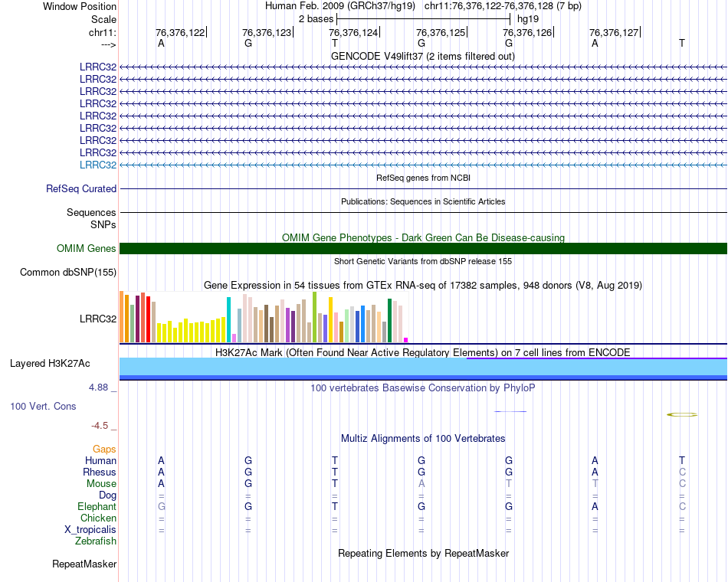Click the yellow PhyloP conservation marker
This screenshot has height=582, width=728.
coord(682,414)
